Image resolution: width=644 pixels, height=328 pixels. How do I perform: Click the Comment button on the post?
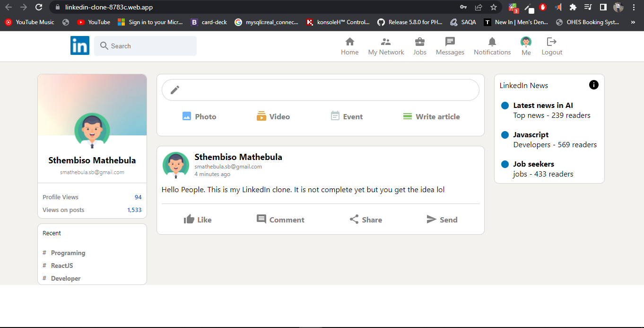tap(280, 220)
